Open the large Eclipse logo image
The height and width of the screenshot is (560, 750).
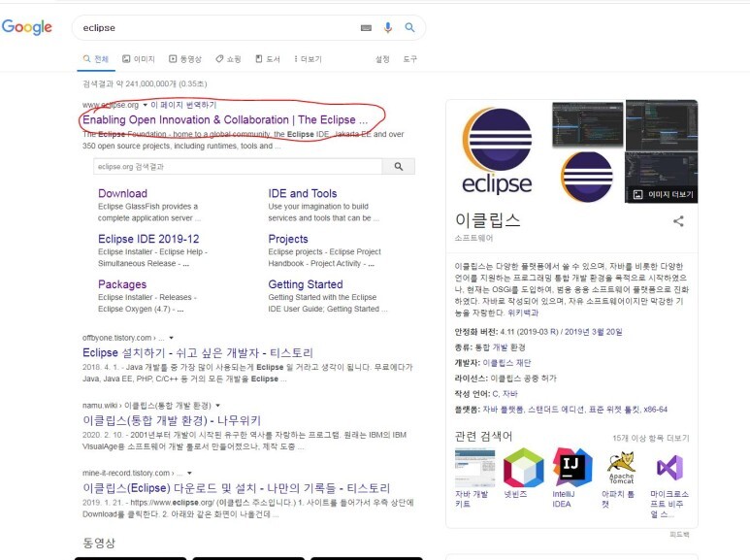[497, 151]
